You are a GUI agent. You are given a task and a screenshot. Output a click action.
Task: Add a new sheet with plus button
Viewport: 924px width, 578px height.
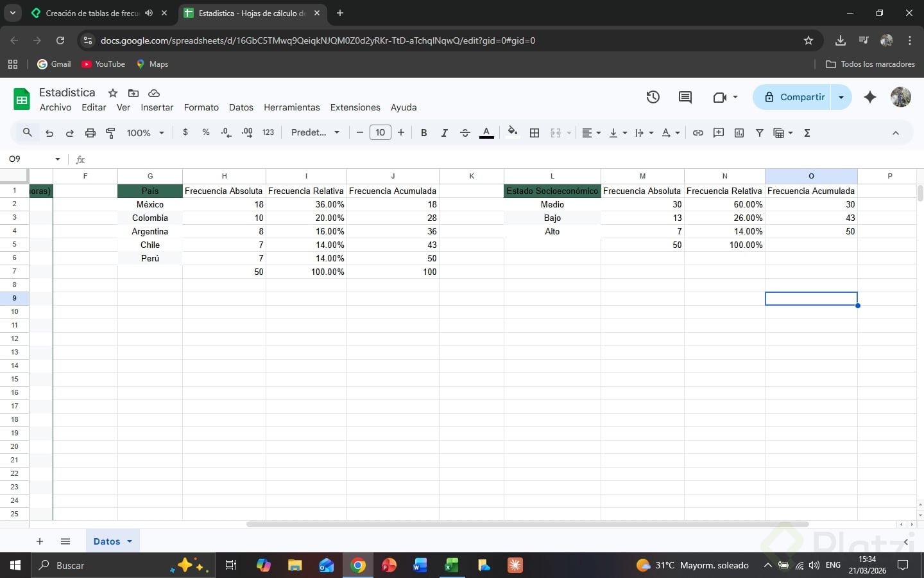click(x=40, y=541)
